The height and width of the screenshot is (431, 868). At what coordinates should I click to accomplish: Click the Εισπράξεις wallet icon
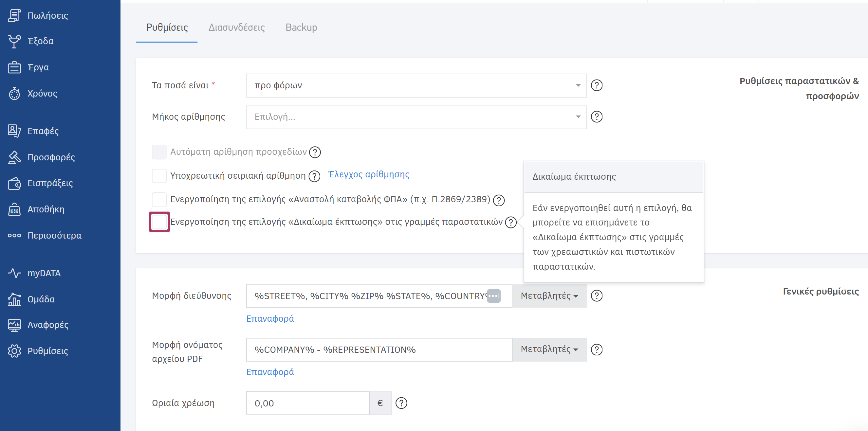tap(14, 184)
